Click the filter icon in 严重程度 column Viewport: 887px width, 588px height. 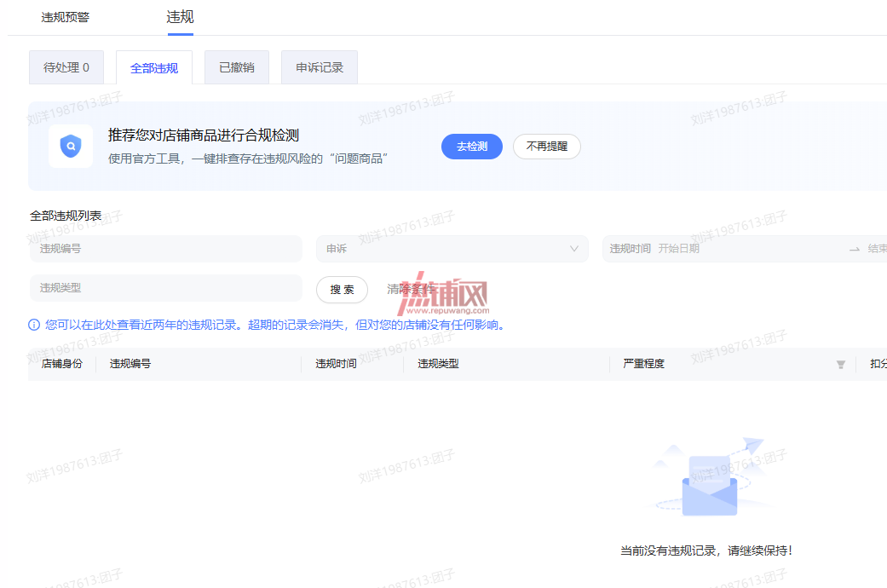(x=841, y=365)
